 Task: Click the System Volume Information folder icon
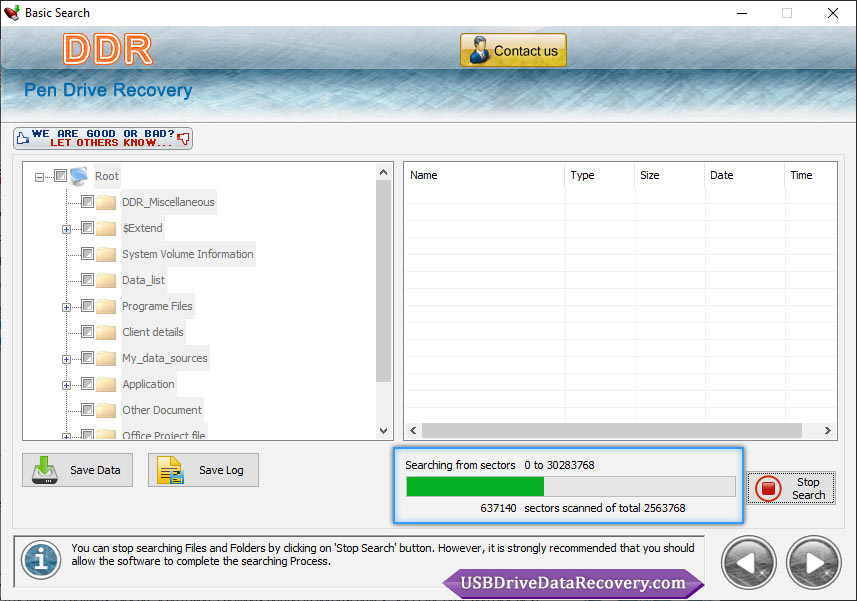click(105, 254)
